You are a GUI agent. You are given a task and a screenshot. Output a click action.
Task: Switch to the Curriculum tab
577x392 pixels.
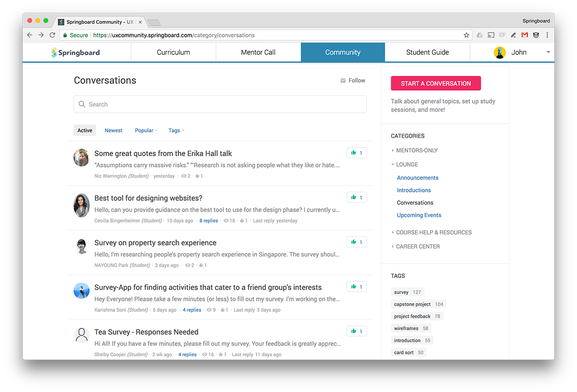pyautogui.click(x=173, y=52)
